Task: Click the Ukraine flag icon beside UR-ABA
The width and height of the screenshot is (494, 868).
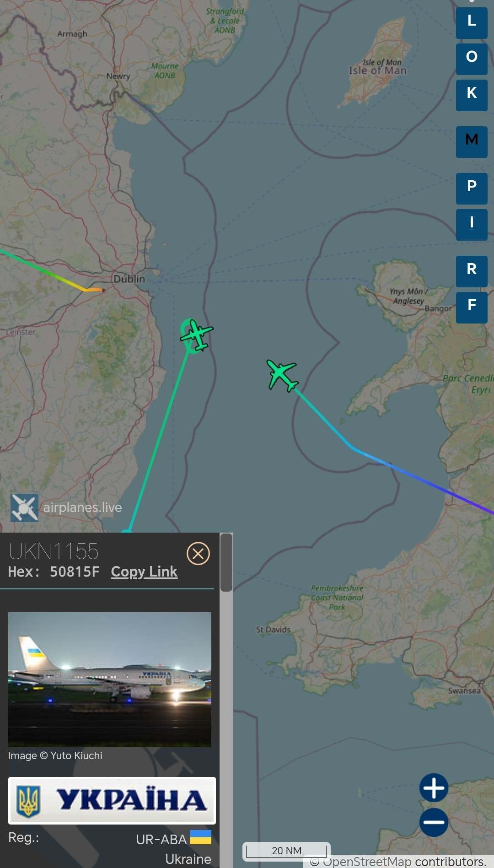Action: [x=201, y=837]
